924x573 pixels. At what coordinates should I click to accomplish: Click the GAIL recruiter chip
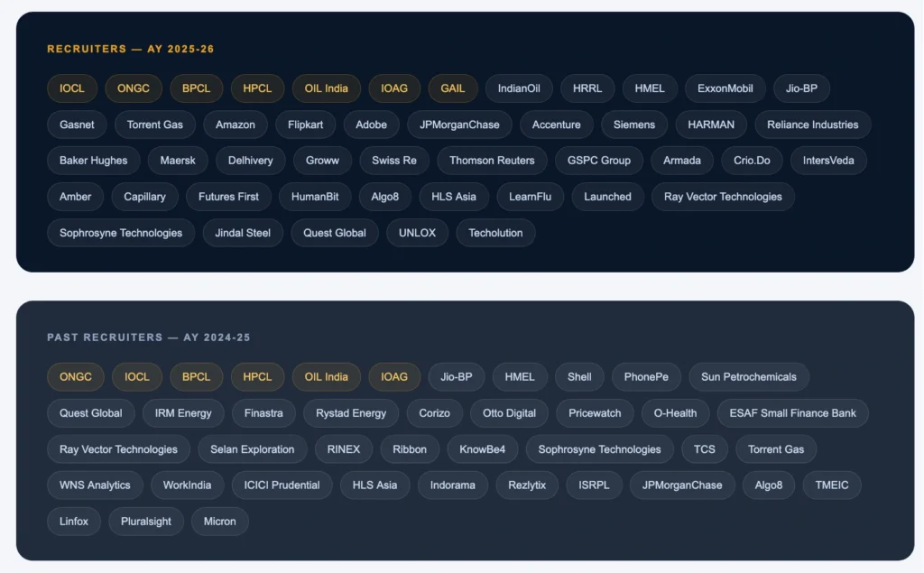[453, 88]
